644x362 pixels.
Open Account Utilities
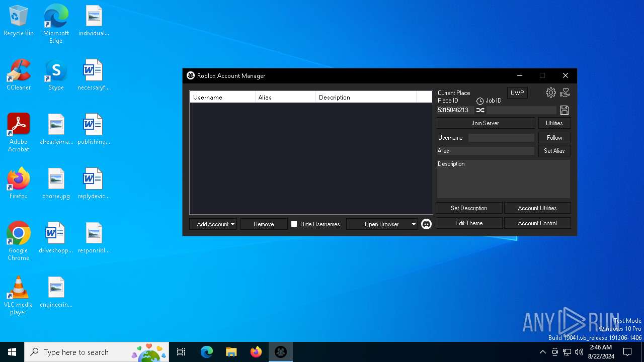click(537, 208)
